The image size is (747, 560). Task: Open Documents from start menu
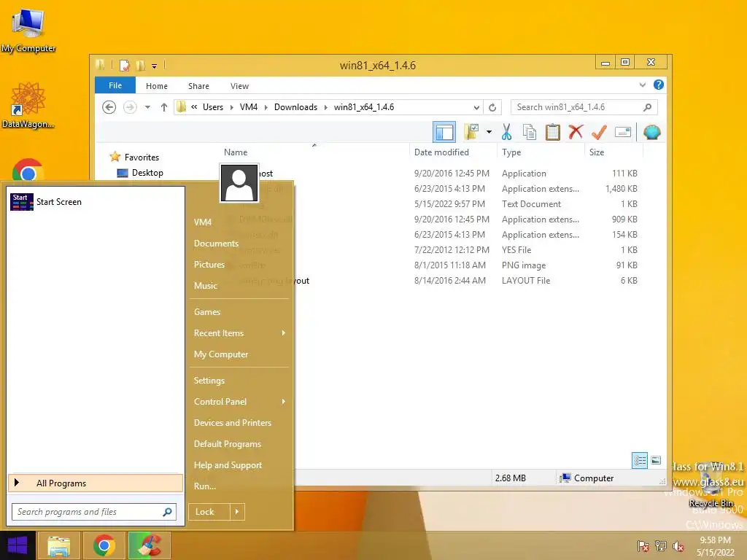[x=216, y=244]
